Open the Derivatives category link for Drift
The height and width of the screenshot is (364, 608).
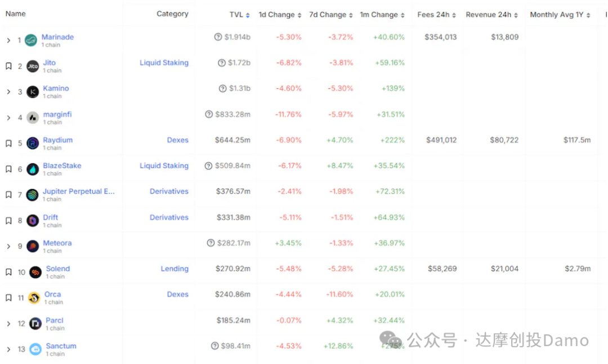[x=169, y=217]
